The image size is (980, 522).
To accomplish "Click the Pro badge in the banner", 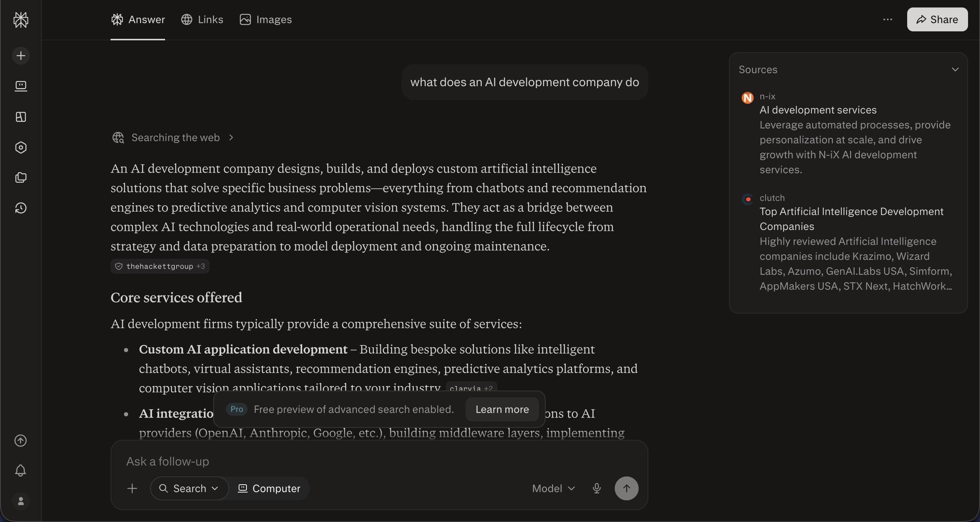I will [236, 409].
